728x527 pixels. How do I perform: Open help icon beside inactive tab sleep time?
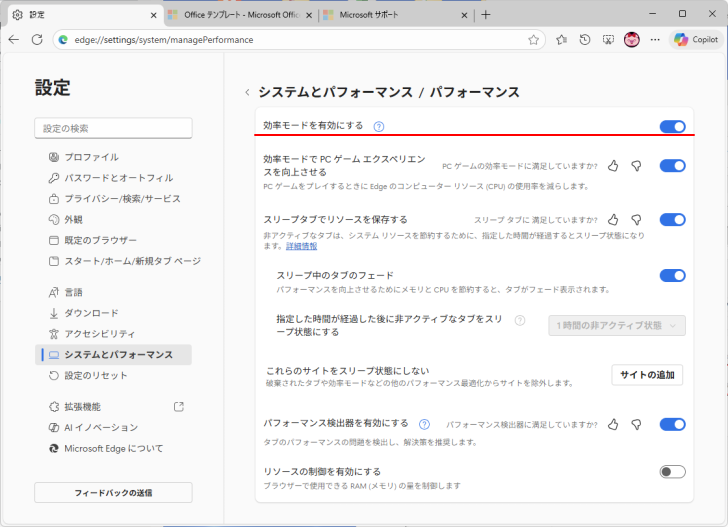[x=520, y=320]
